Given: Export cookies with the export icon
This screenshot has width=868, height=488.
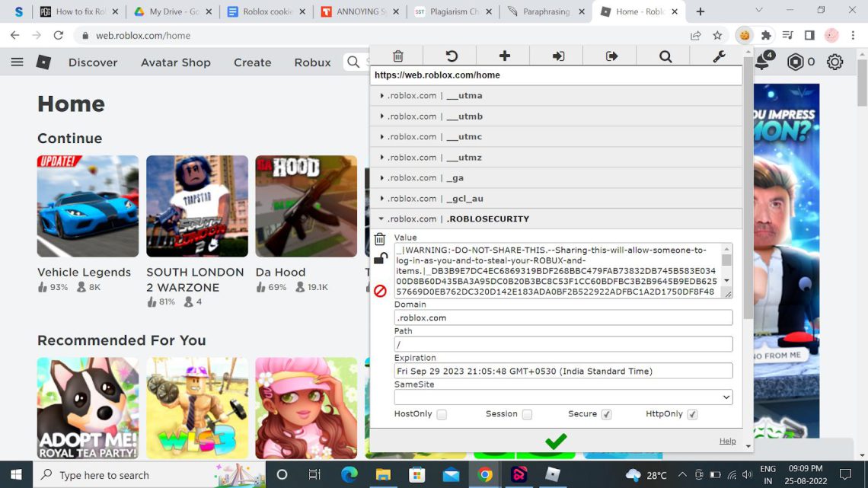Looking at the screenshot, I should pos(610,56).
